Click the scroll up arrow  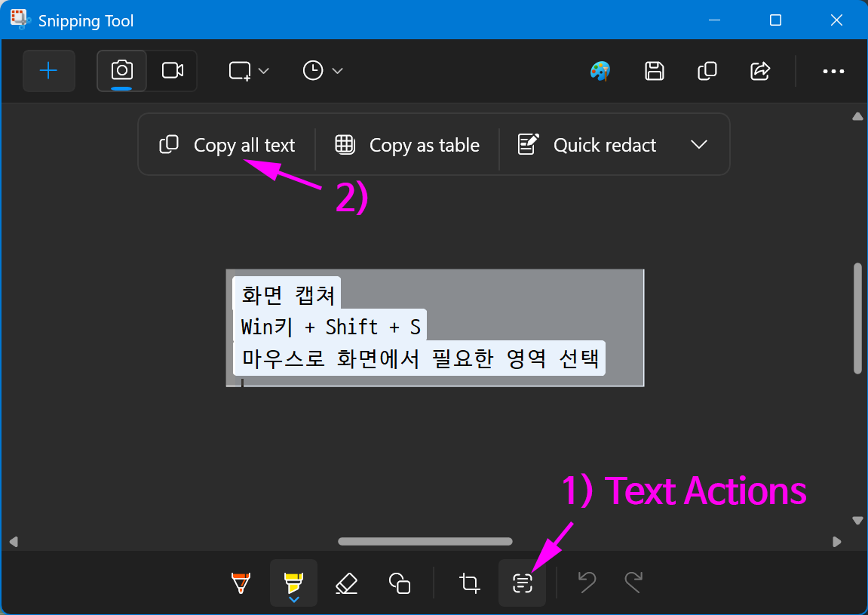tap(857, 116)
